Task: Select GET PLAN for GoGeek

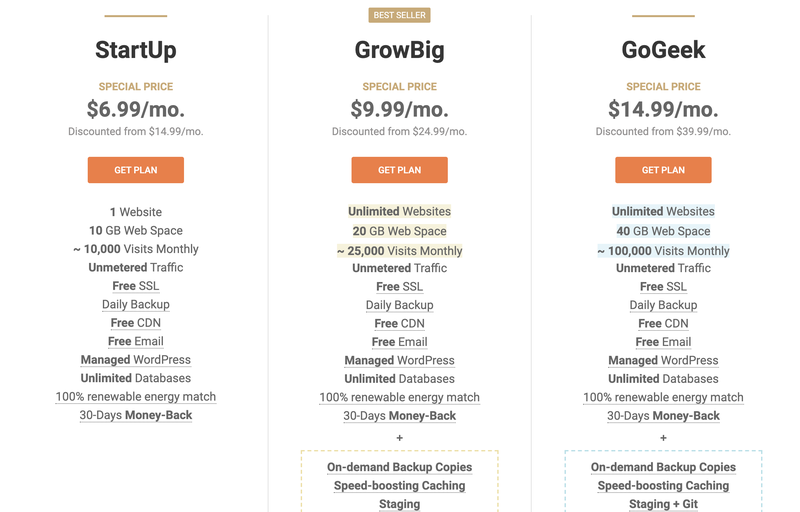Action: click(663, 170)
